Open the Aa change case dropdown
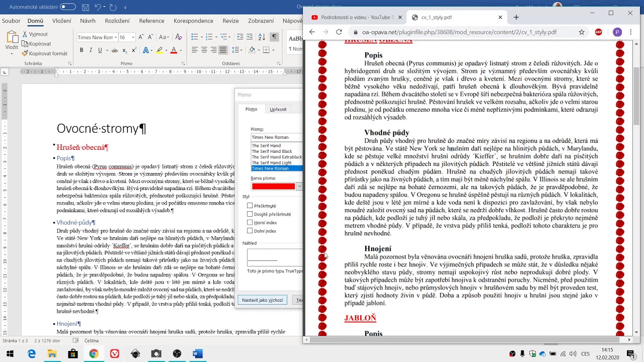The width and height of the screenshot is (644, 362). (164, 37)
